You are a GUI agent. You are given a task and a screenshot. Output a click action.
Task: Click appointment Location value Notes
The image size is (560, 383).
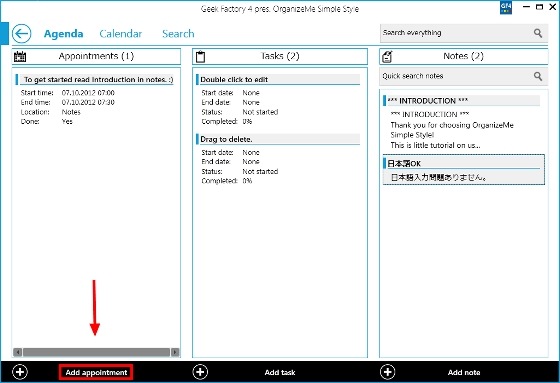pyautogui.click(x=71, y=112)
